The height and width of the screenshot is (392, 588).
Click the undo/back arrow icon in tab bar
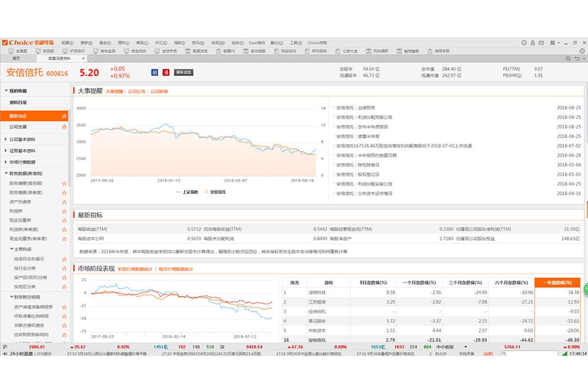tap(577, 59)
